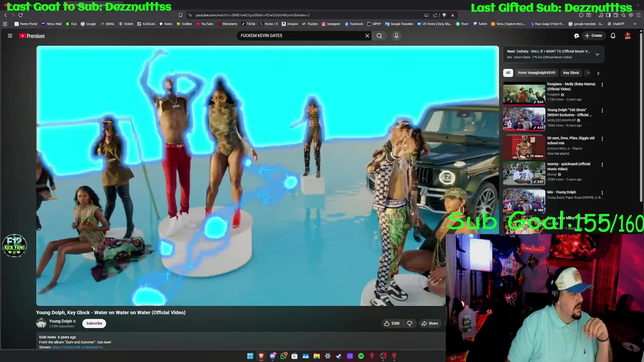Open the Fiverr bookmark
Image resolution: width=644 pixels, height=362 pixels.
pos(462,24)
